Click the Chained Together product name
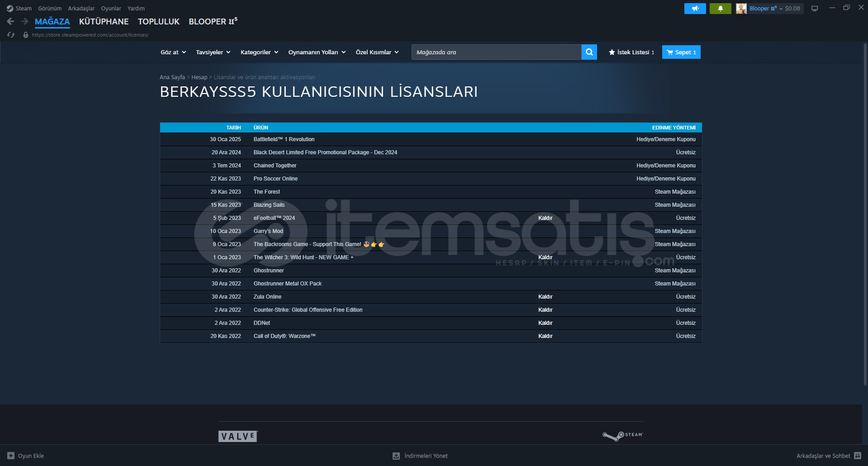The image size is (868, 466). pyautogui.click(x=275, y=166)
